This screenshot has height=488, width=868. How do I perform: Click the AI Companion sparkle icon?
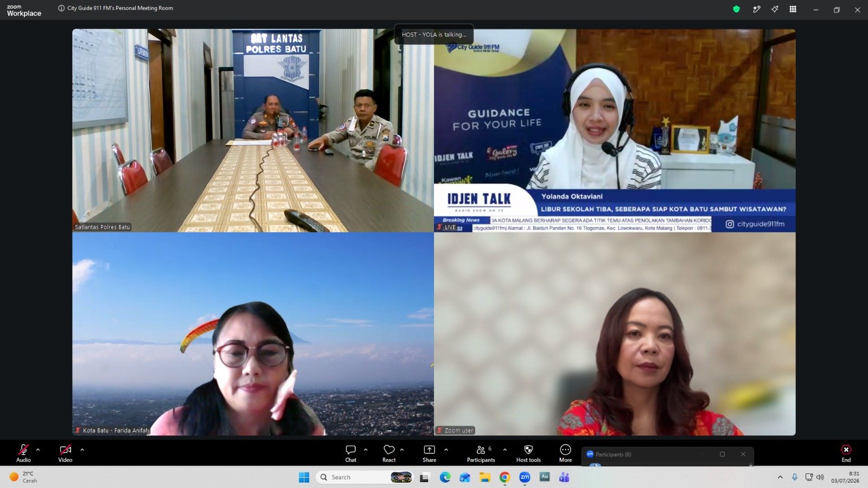point(775,9)
